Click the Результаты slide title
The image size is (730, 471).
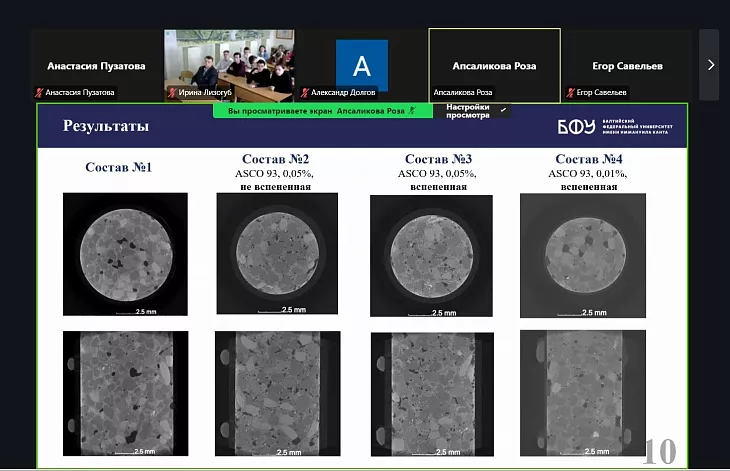106,127
